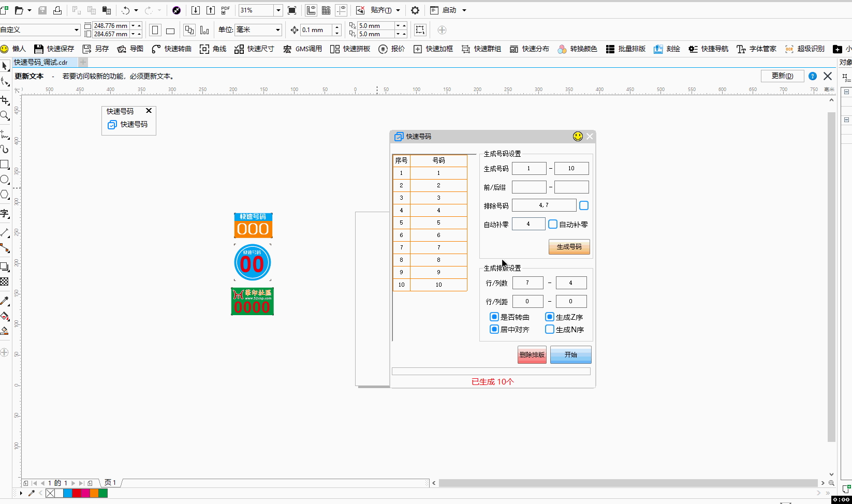Toggle 居中对齐 checkbox
Image resolution: width=852 pixels, height=504 pixels.
coord(494,329)
